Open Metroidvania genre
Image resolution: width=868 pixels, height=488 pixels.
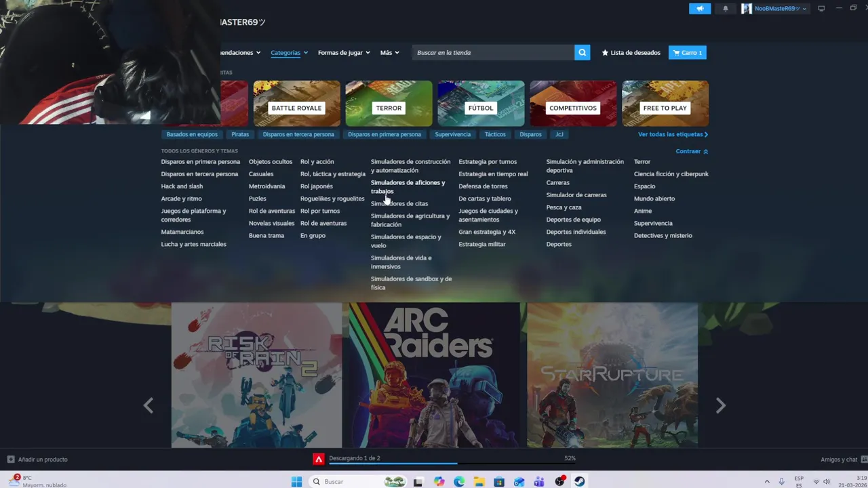[267, 186]
